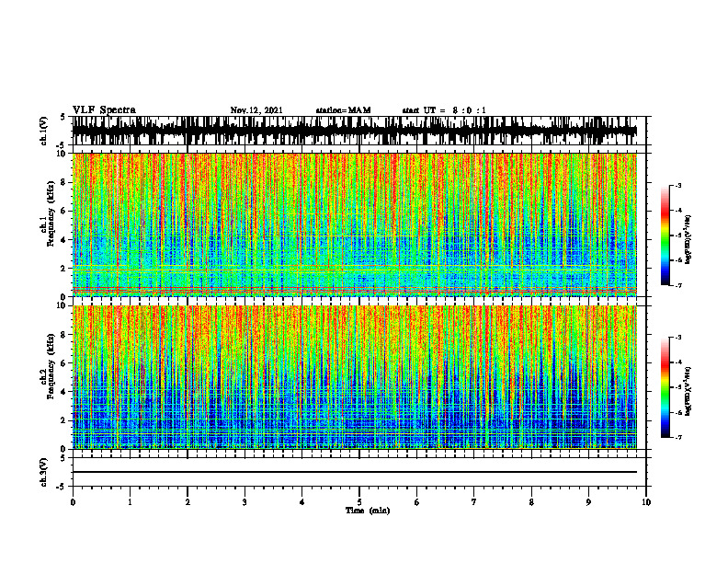
Task: Click time axis tick label "7"
Action: coord(474,502)
